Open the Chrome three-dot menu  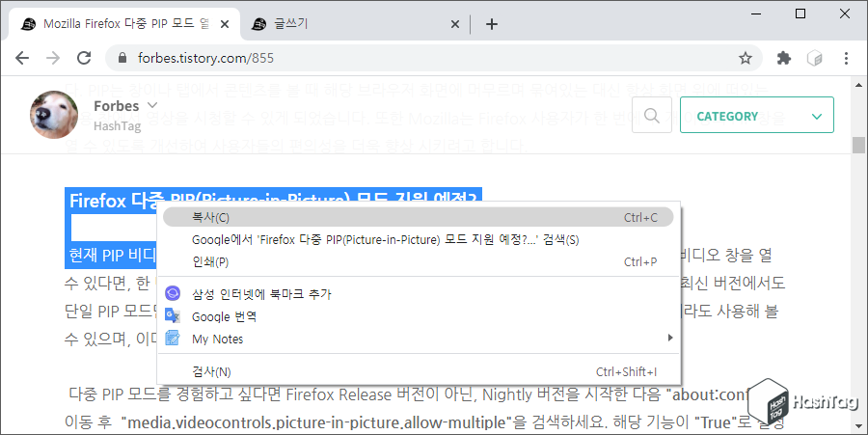tap(846, 58)
